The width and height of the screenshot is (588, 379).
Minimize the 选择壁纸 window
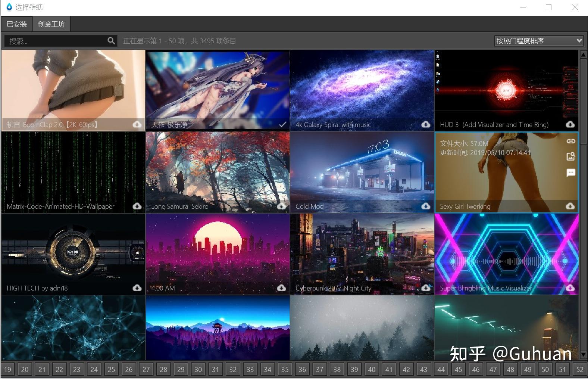[523, 7]
